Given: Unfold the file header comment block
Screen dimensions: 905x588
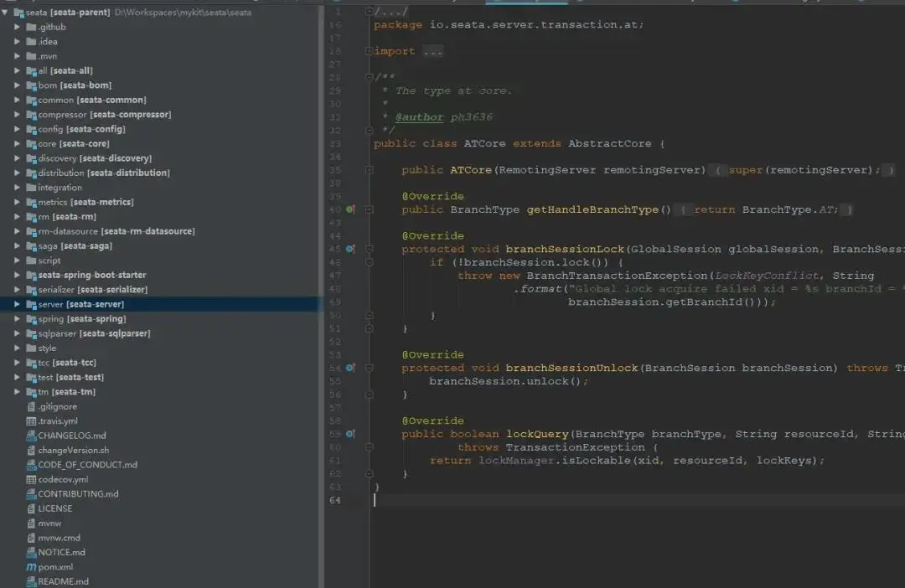Looking at the screenshot, I should coord(370,12).
